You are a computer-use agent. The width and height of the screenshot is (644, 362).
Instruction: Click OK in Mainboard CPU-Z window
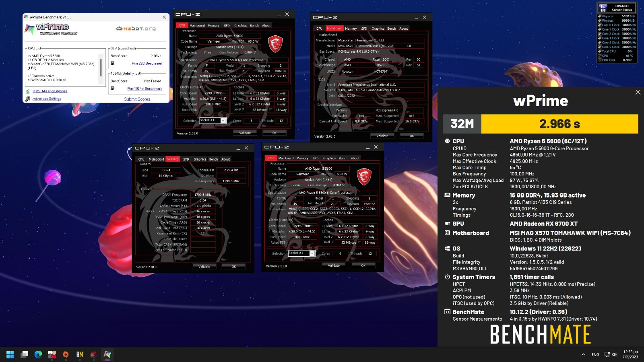tap(412, 136)
